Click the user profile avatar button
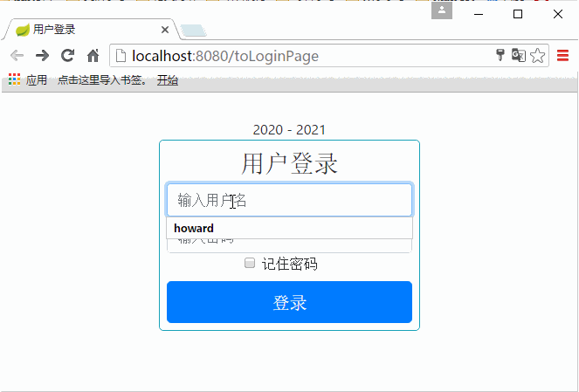This screenshot has height=392, width=579. pos(442,11)
